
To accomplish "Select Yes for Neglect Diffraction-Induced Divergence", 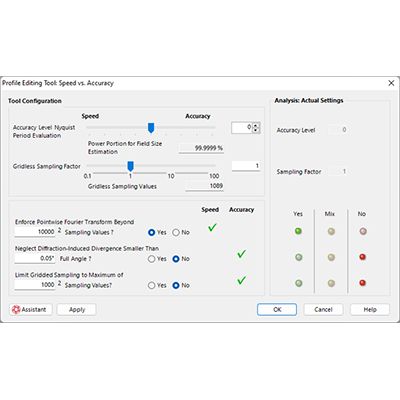I will tap(151, 259).
